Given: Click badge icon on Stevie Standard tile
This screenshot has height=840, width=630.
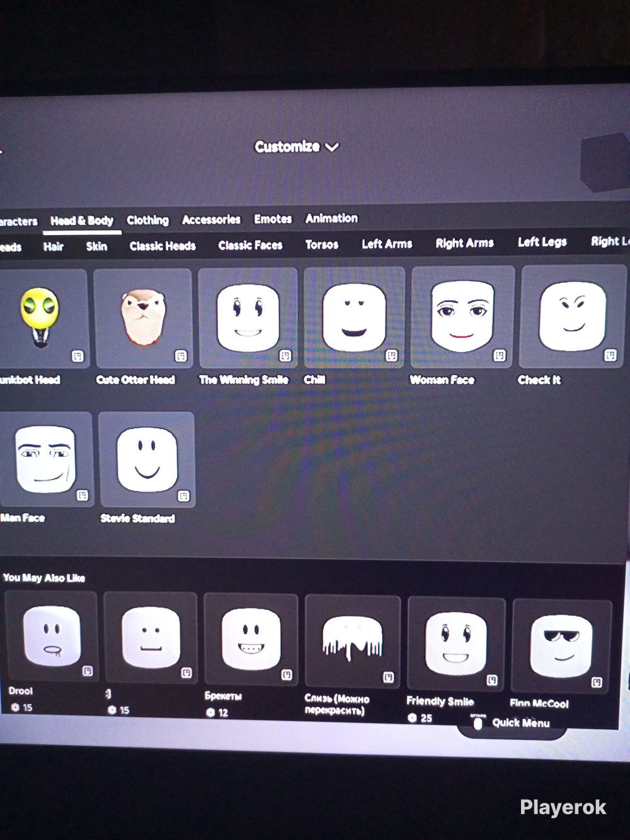Looking at the screenshot, I should [x=184, y=496].
